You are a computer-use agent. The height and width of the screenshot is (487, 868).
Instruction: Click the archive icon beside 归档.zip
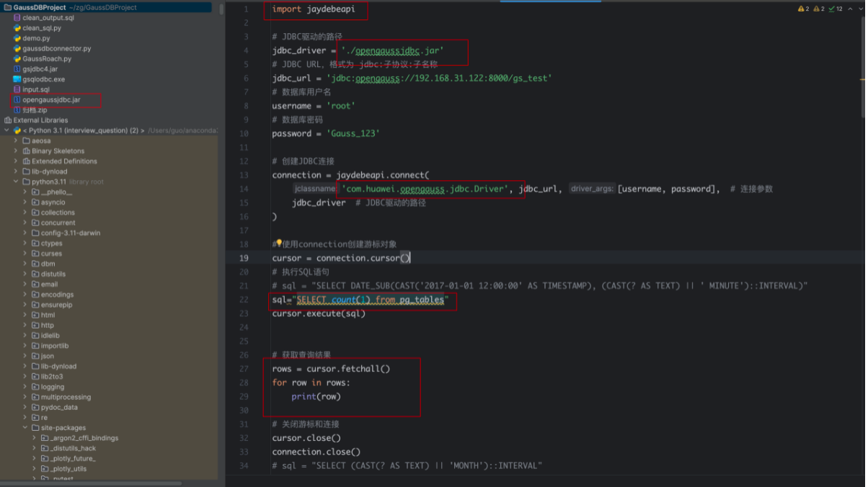[x=17, y=110]
